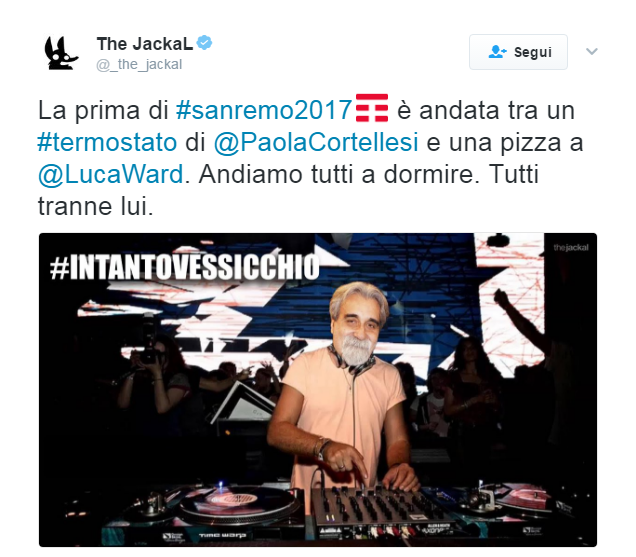Follow the account with Segui button
636x557 pixels.
click(x=518, y=52)
